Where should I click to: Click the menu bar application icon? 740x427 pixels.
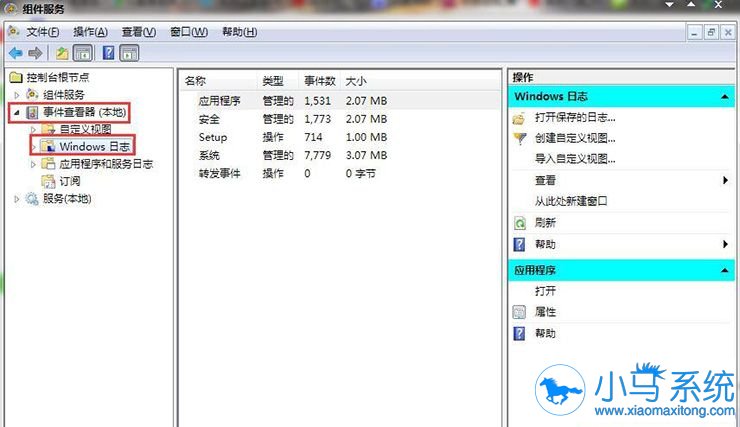tap(13, 31)
